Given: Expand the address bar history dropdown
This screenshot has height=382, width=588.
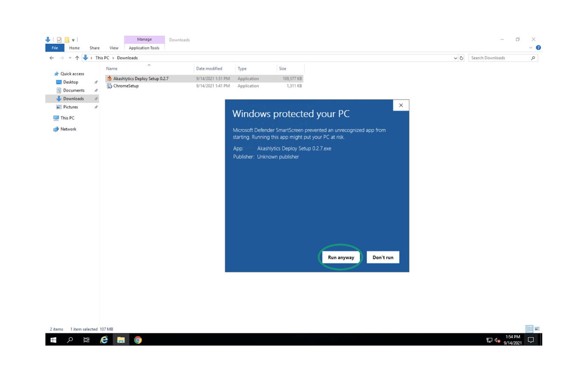Looking at the screenshot, I should 455,58.
